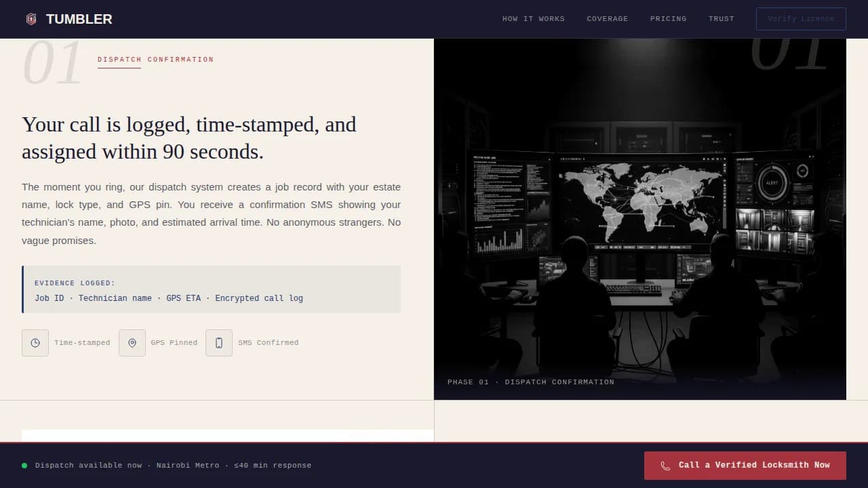The width and height of the screenshot is (868, 488).
Task: Click the SMS Confirmed smartphone icon
Action: click(218, 343)
